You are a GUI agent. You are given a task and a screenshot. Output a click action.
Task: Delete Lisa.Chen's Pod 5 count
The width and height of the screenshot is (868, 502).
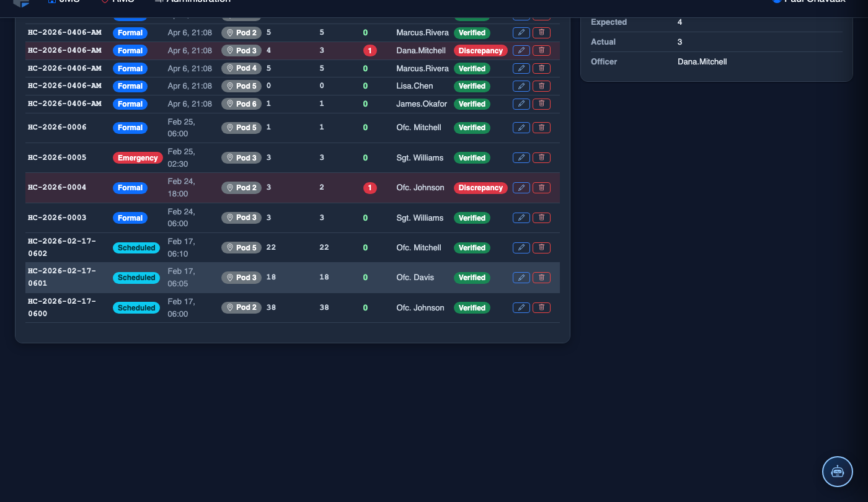(x=541, y=86)
